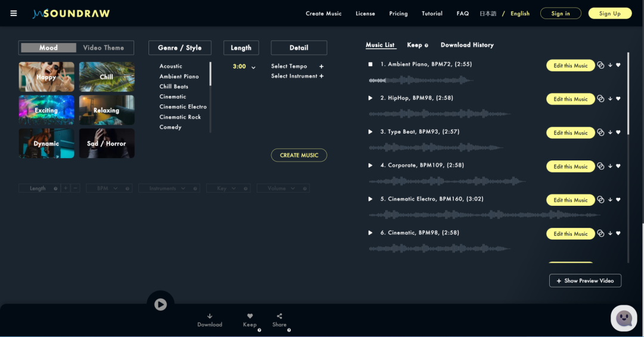Click the heart icon for Type Beat track

618,132
